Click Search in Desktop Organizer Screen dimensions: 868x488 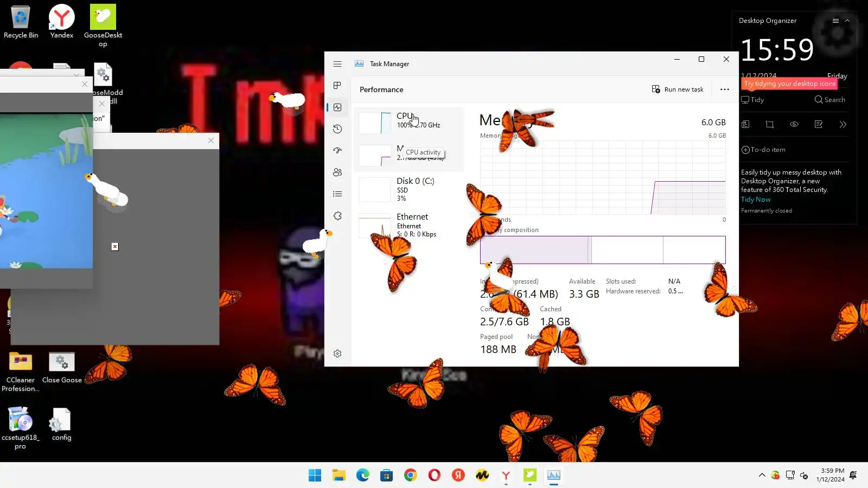tap(830, 100)
